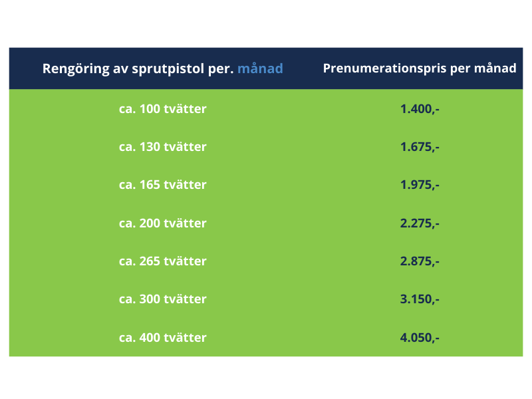
Task: Select the "ca. 130 tvätter" row
Action: pos(266,147)
